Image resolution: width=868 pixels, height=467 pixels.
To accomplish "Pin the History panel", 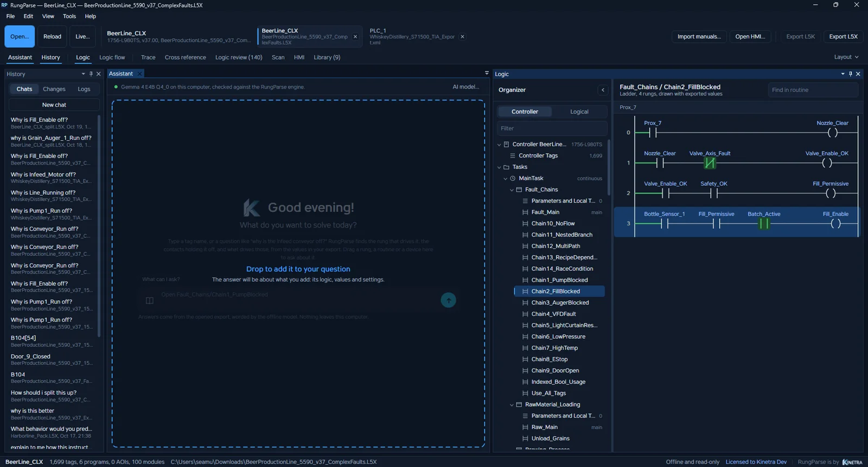I will tap(91, 74).
